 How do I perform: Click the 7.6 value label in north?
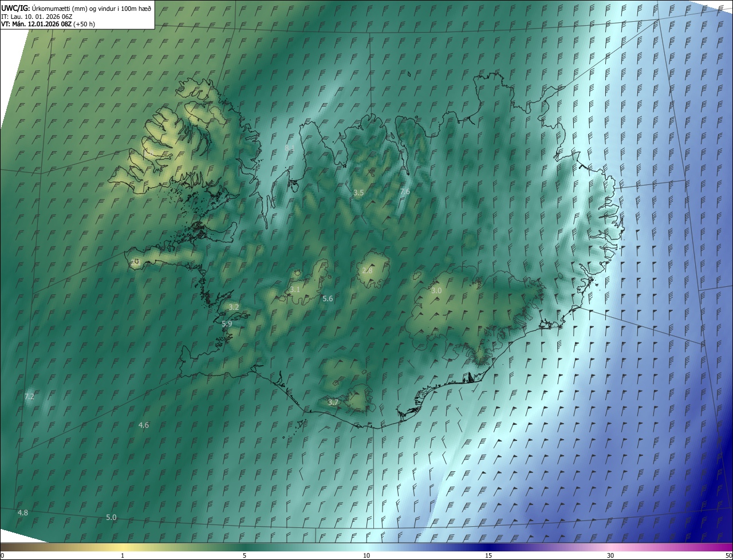tap(405, 191)
